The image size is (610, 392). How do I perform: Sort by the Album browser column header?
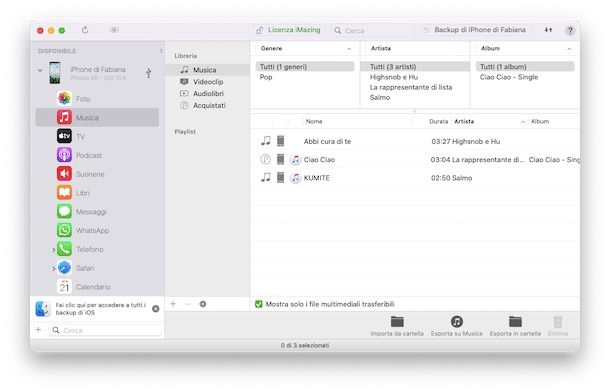(524, 48)
